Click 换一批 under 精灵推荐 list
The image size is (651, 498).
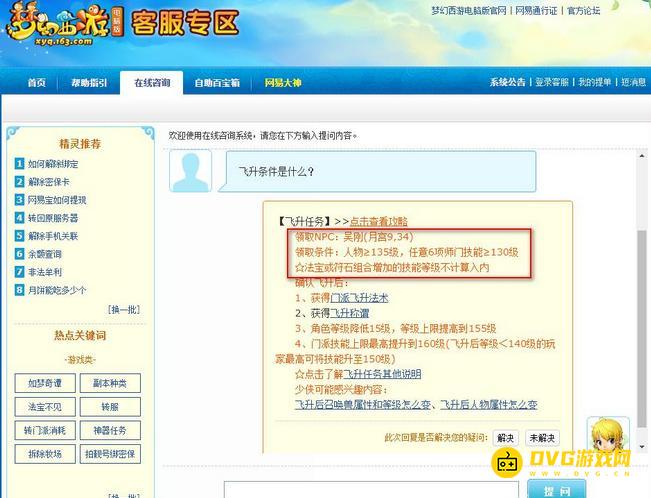[124, 309]
